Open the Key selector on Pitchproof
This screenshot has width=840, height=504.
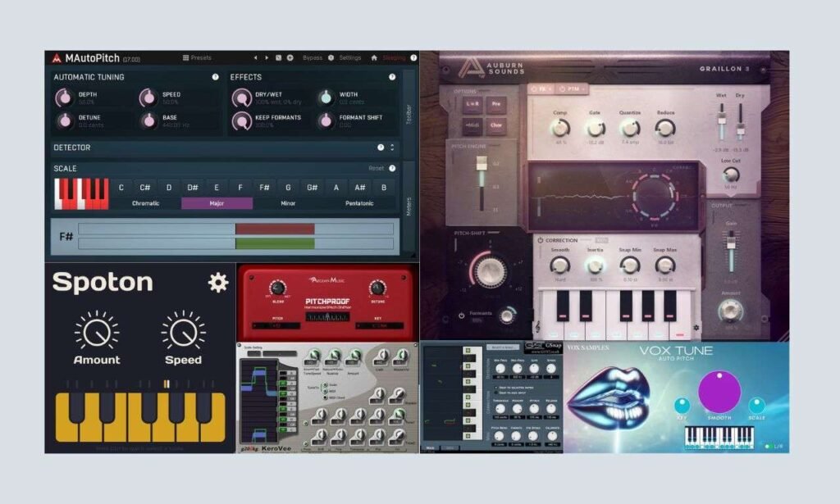pos(380,325)
